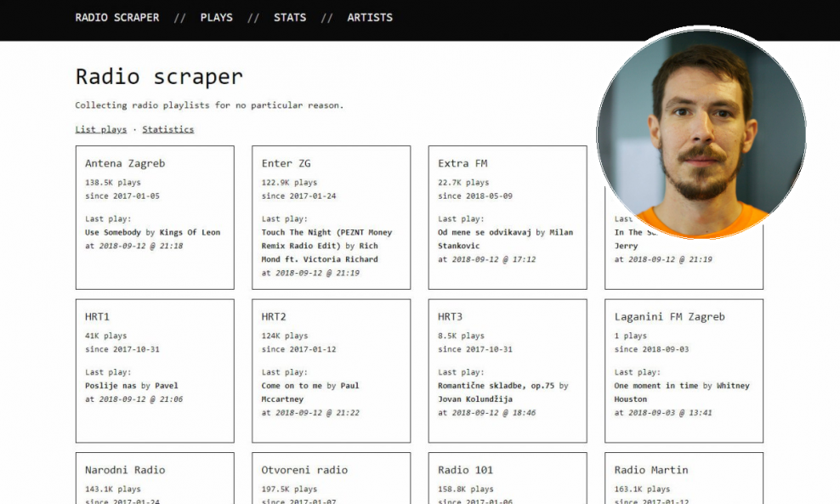Image resolution: width=840 pixels, height=504 pixels.
Task: Click Enter ZG's '2018-09-12 @ 21:19' timestamp
Action: tap(317, 273)
